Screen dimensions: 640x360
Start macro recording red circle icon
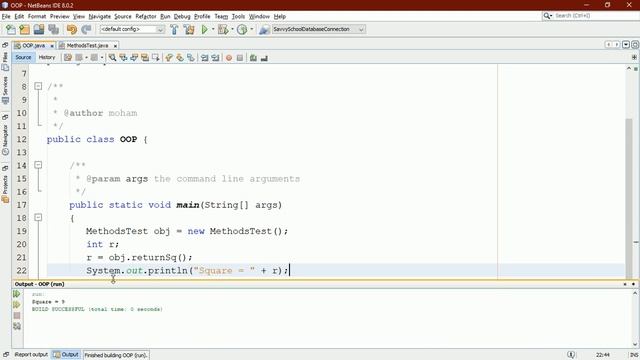229,58
